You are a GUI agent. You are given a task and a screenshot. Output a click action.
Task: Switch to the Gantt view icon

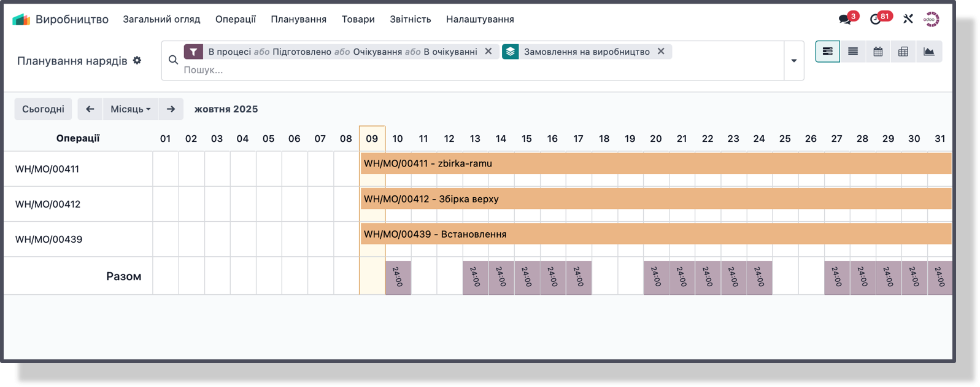[x=827, y=52]
